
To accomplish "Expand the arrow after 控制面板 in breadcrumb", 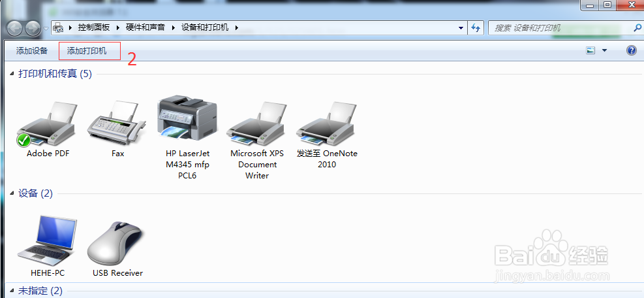I will [x=118, y=28].
